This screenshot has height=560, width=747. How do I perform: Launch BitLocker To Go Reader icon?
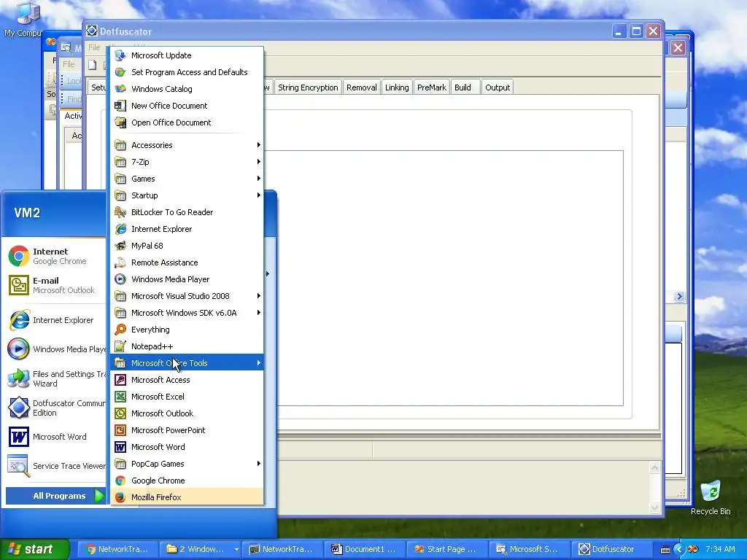click(x=120, y=212)
